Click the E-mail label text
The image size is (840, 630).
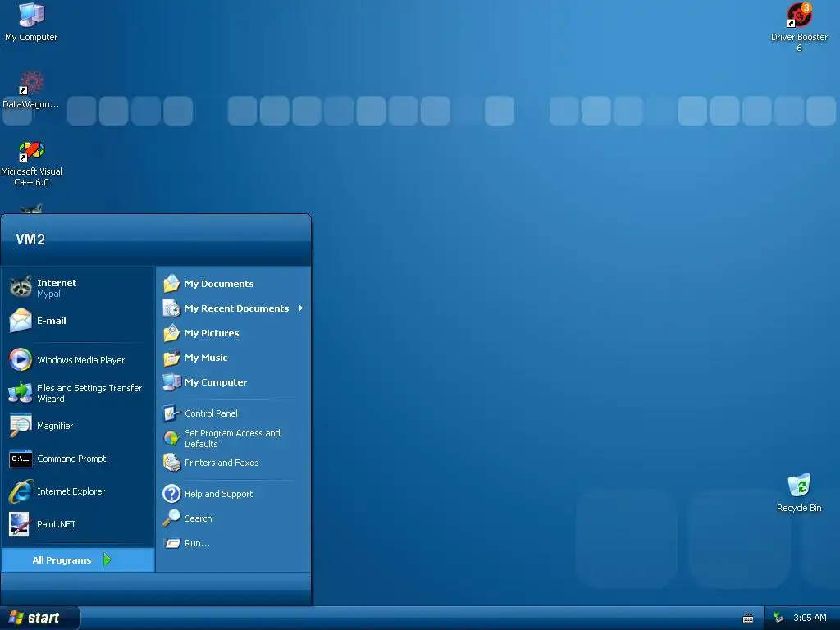pos(52,321)
